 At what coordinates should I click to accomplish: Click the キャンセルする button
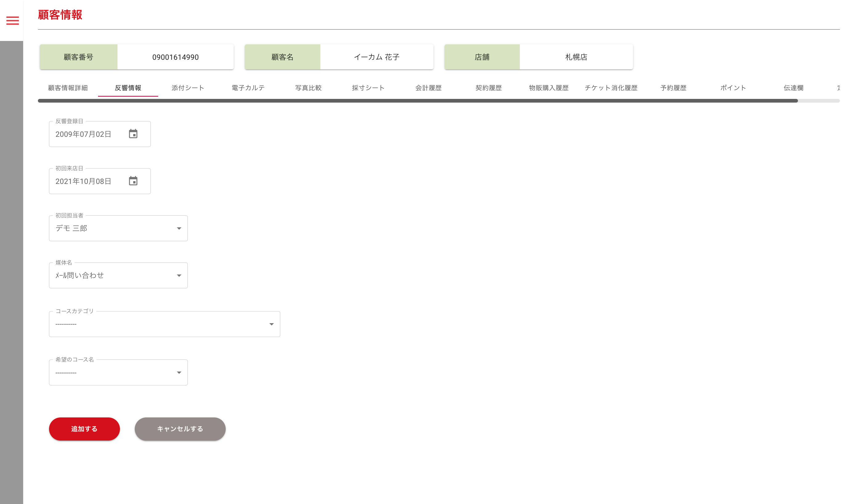[x=180, y=429]
